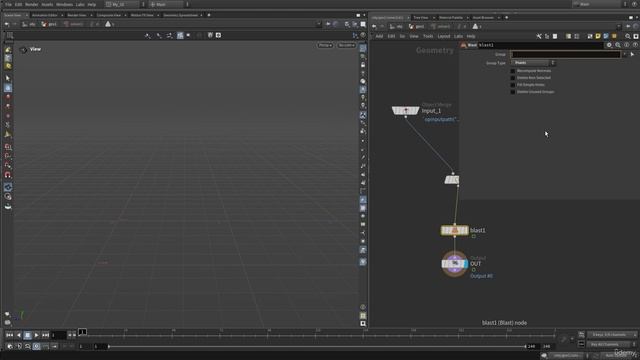Open the desktop selector dropdown in top bar
This screenshot has width=640, height=360.
point(125,4)
